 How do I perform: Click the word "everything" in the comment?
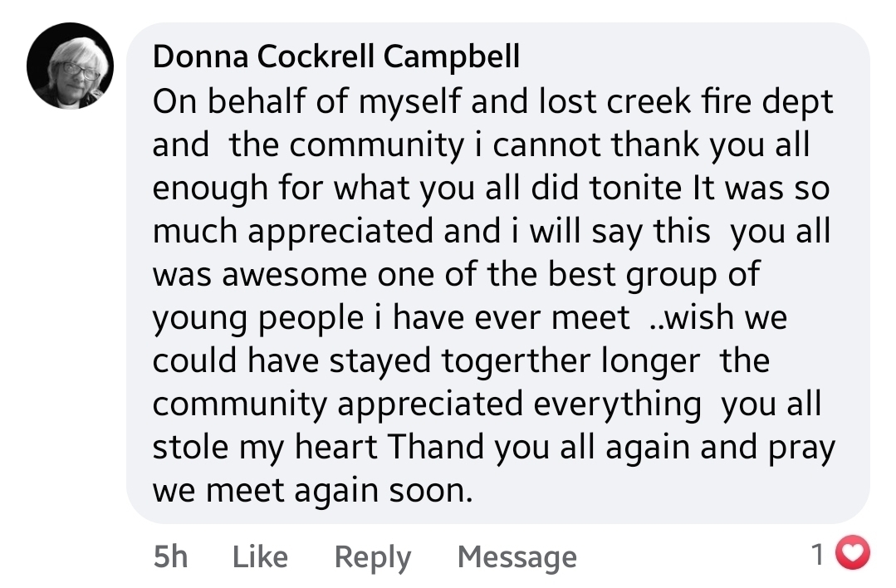(617, 404)
